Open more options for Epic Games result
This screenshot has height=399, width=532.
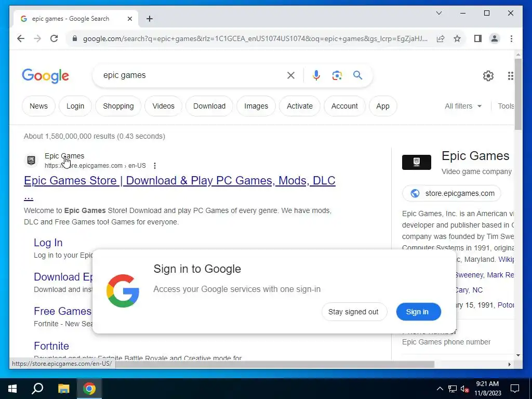click(x=155, y=166)
